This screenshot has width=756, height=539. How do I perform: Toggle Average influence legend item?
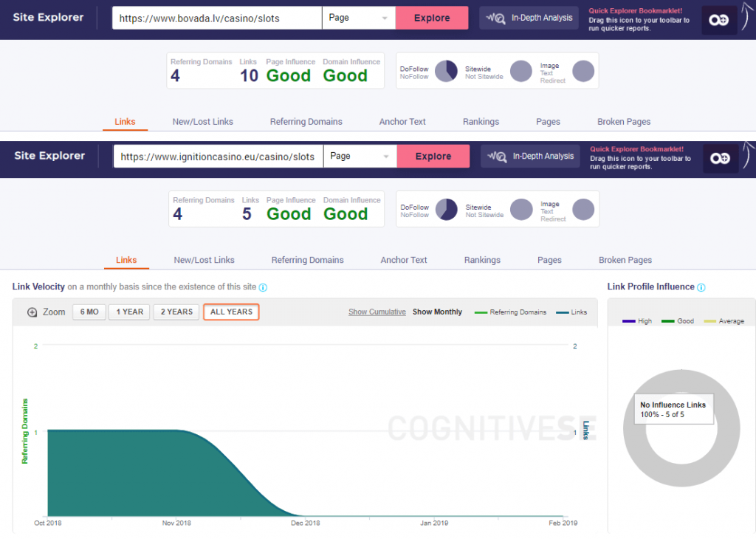pos(724,321)
